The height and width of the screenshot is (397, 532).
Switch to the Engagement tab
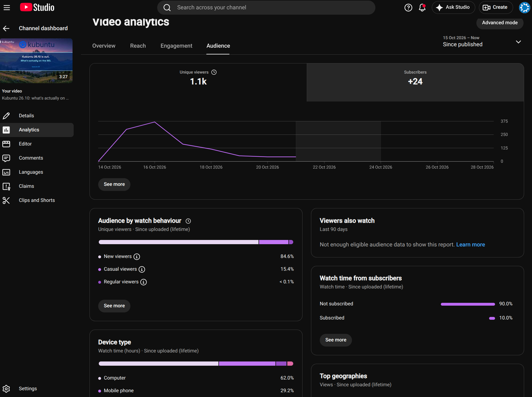point(176,46)
